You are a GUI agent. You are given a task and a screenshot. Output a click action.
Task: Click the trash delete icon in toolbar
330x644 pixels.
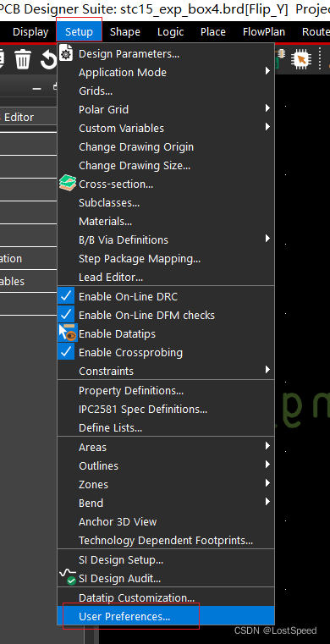click(x=23, y=59)
